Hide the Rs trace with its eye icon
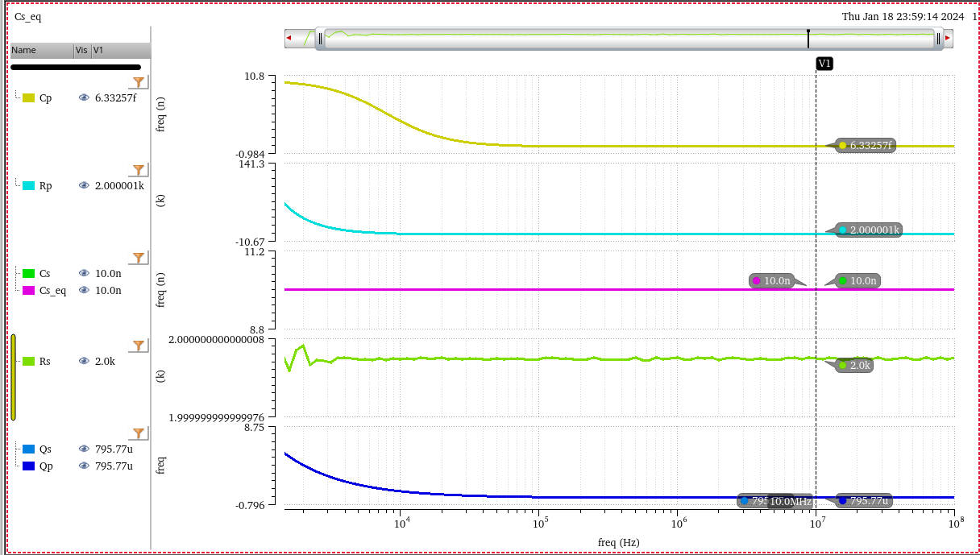The image size is (980, 555). tap(84, 361)
